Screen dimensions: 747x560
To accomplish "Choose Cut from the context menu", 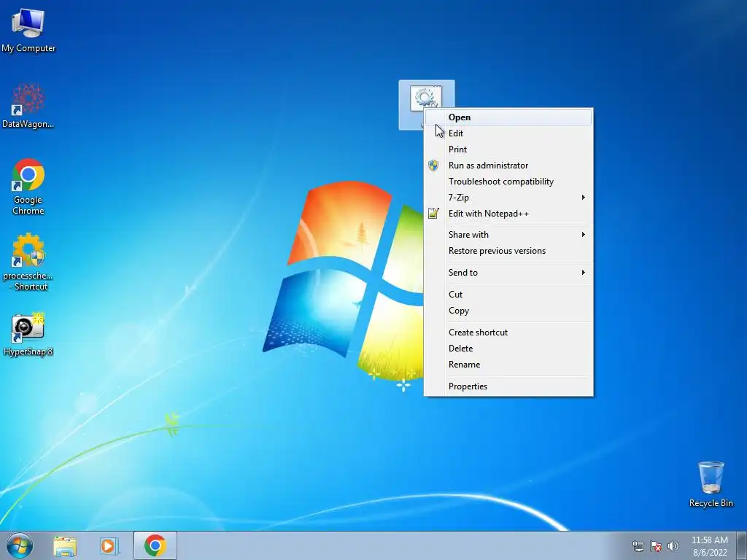I will click(508, 295).
